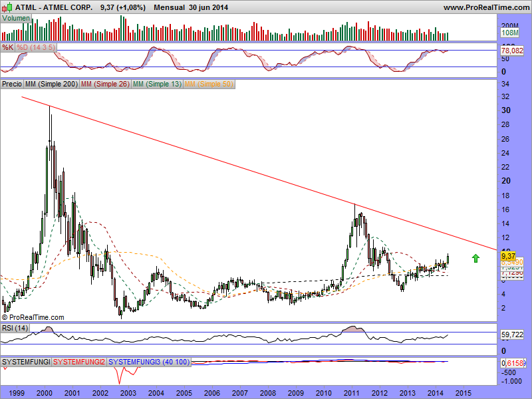Viewport: 532px width, 399px height.
Task: Click the 2007 label on the time axis
Action: [x=240, y=393]
